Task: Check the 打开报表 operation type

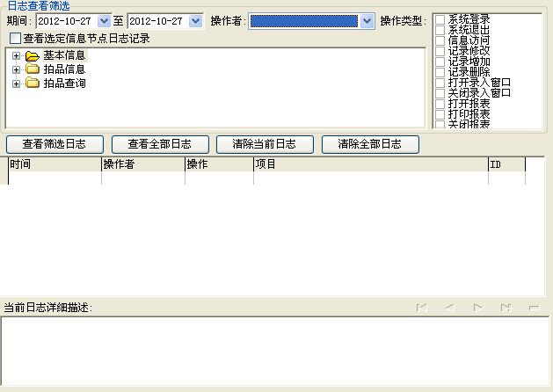Action: click(x=440, y=104)
